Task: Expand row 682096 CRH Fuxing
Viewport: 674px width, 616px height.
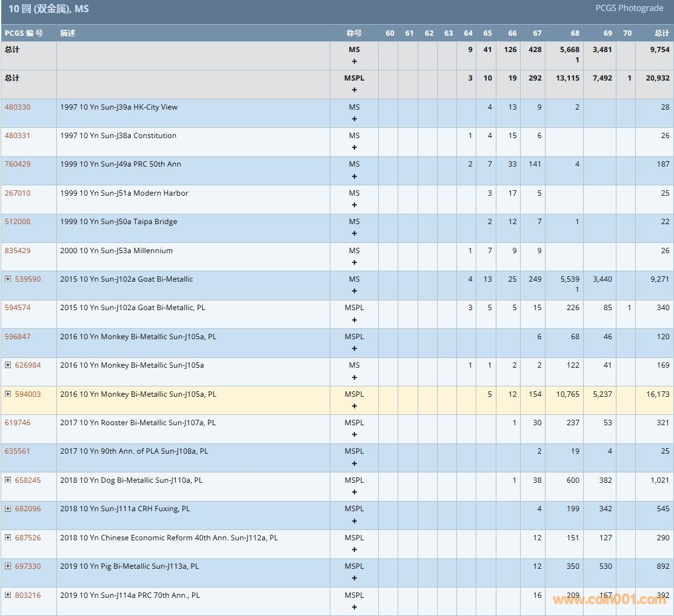Action: (8, 509)
